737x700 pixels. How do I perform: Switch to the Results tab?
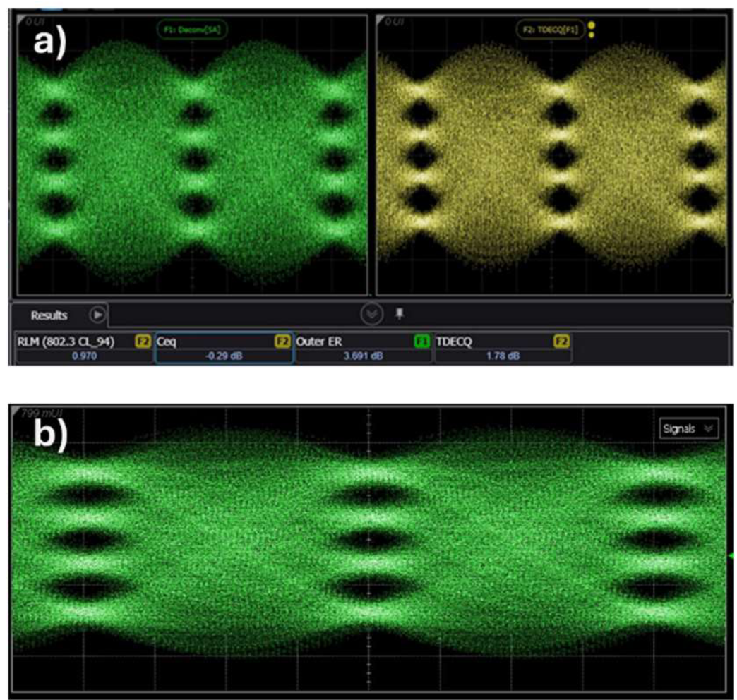point(49,315)
